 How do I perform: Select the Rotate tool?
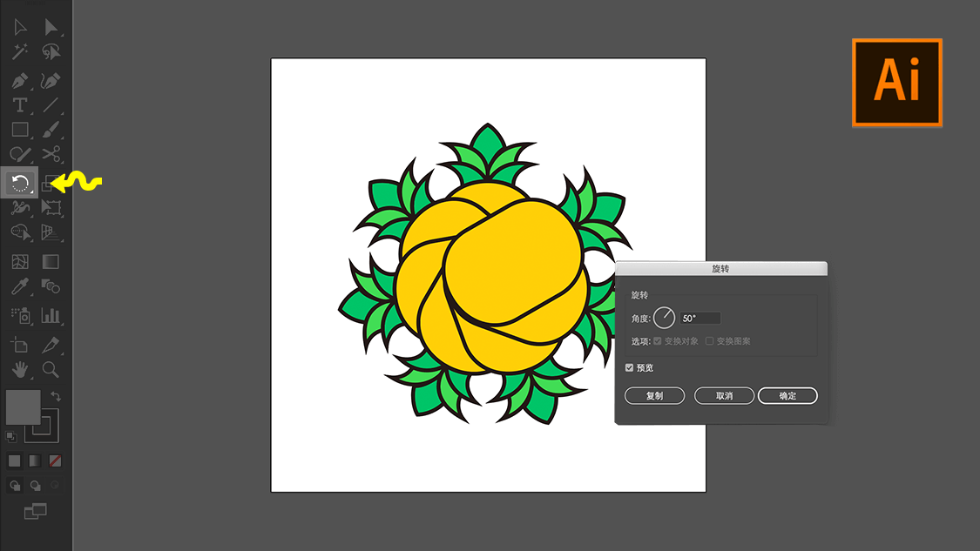click(x=19, y=183)
